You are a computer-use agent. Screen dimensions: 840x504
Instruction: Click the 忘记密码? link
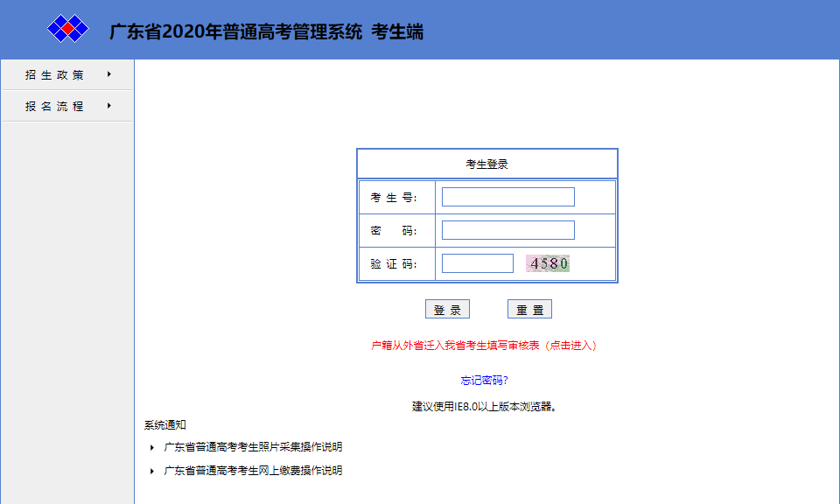(x=484, y=381)
